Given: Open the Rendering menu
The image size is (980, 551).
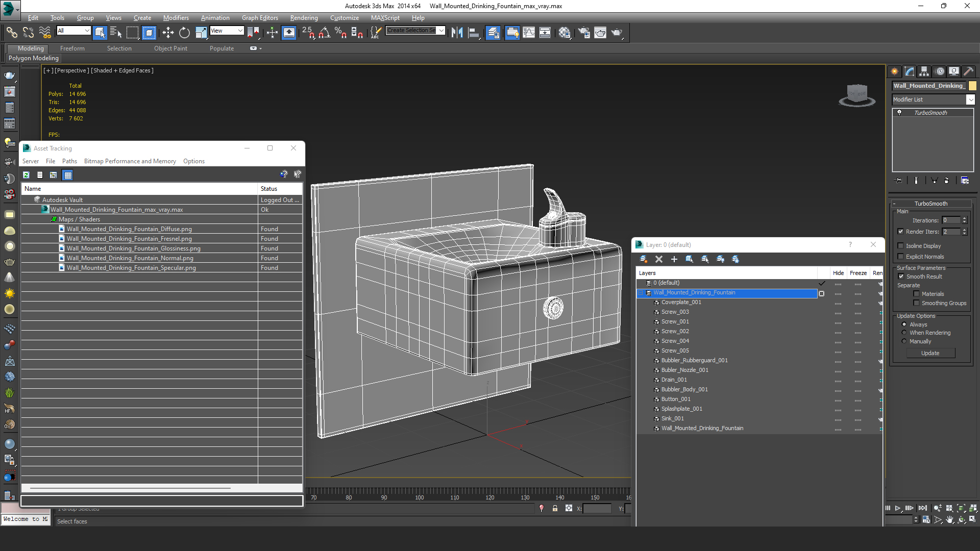Looking at the screenshot, I should click(x=304, y=18).
